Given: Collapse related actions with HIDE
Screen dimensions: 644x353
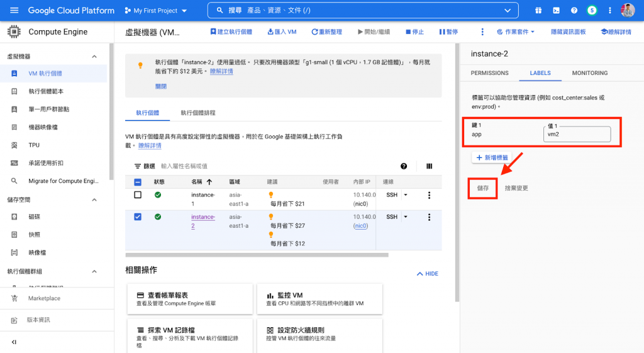Looking at the screenshot, I should tap(428, 274).
